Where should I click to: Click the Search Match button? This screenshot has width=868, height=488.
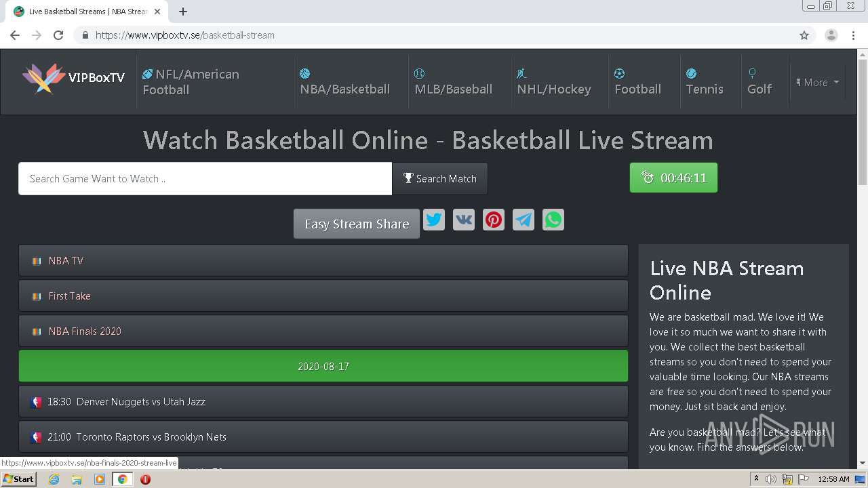click(x=439, y=178)
